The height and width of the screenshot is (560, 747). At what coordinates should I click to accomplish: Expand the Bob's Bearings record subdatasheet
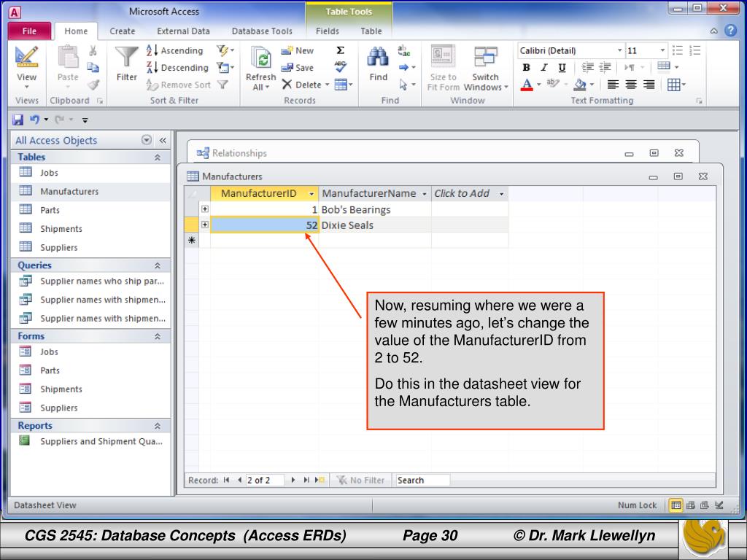205,209
